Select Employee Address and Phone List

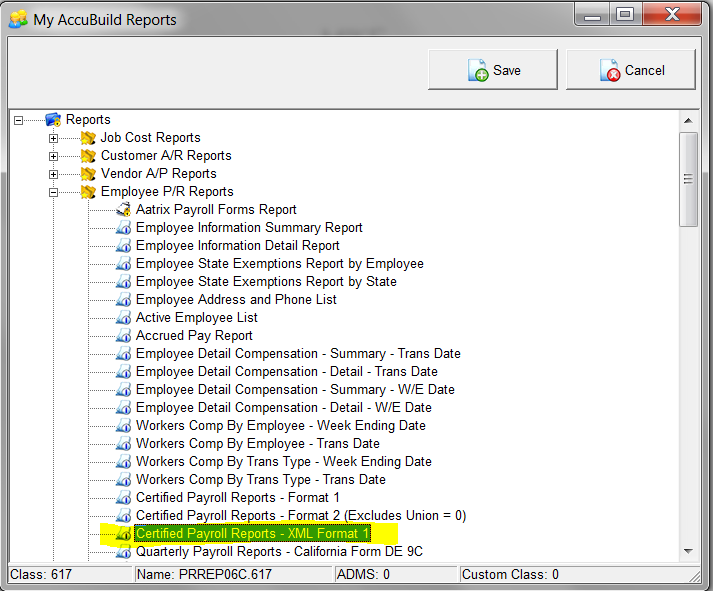[236, 300]
